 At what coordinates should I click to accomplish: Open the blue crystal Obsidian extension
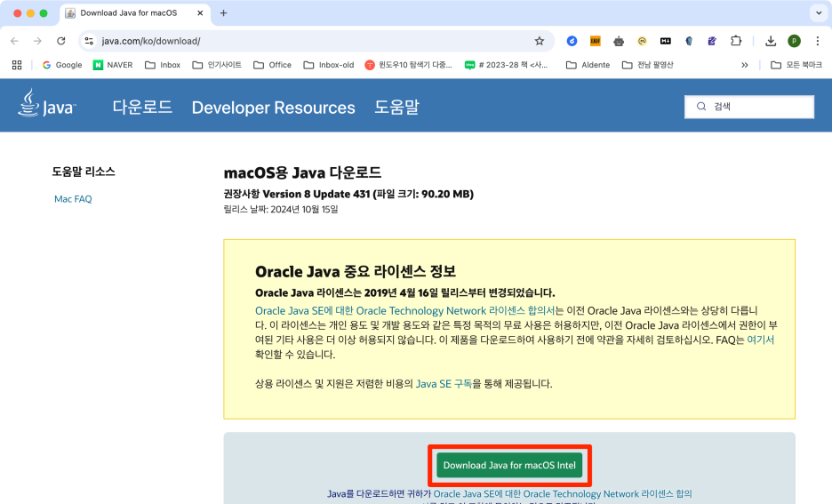[689, 41]
